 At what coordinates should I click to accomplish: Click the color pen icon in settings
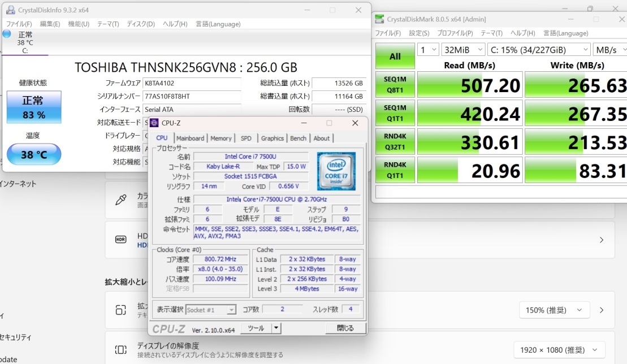coord(121,200)
